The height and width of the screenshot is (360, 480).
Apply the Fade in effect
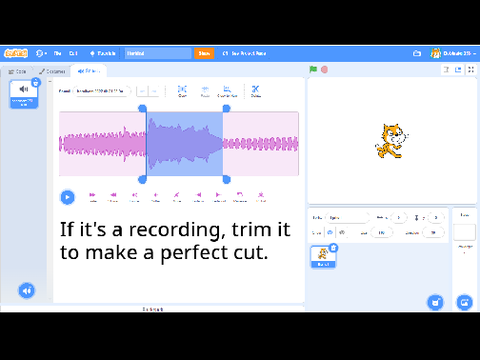pyautogui.click(x=198, y=197)
